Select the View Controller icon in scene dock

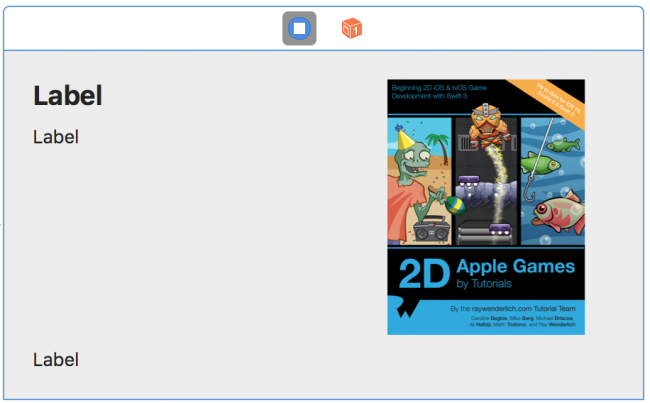click(299, 28)
